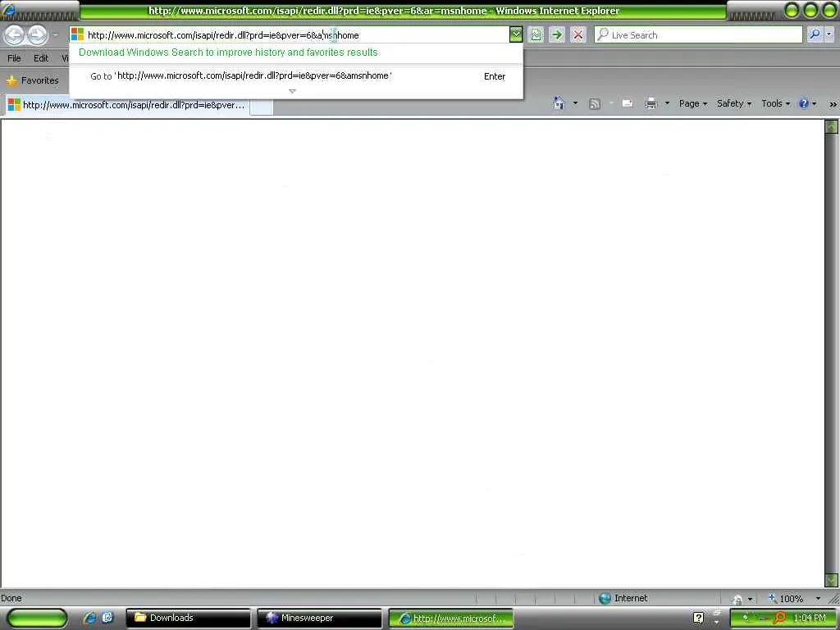The image size is (840, 630).
Task: Open the Page menu
Action: point(692,103)
